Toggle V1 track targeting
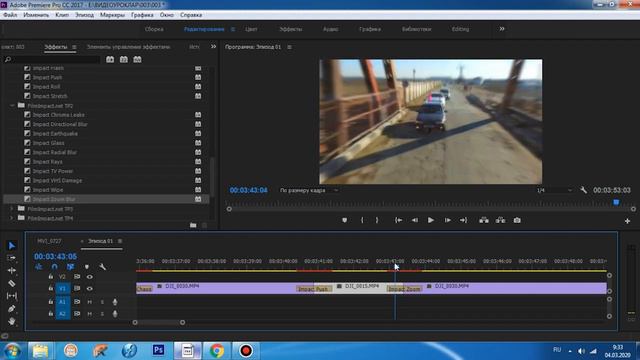Screen dimensions: 640x360 click(62, 289)
